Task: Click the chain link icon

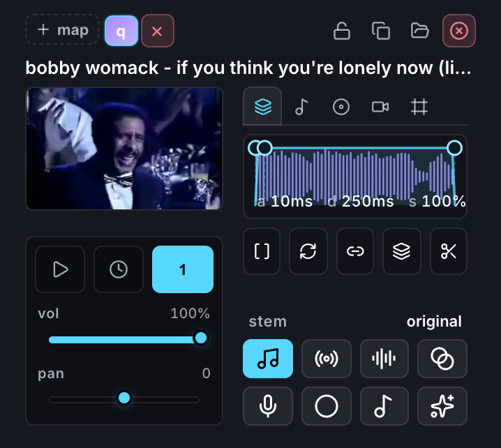Action: click(355, 251)
